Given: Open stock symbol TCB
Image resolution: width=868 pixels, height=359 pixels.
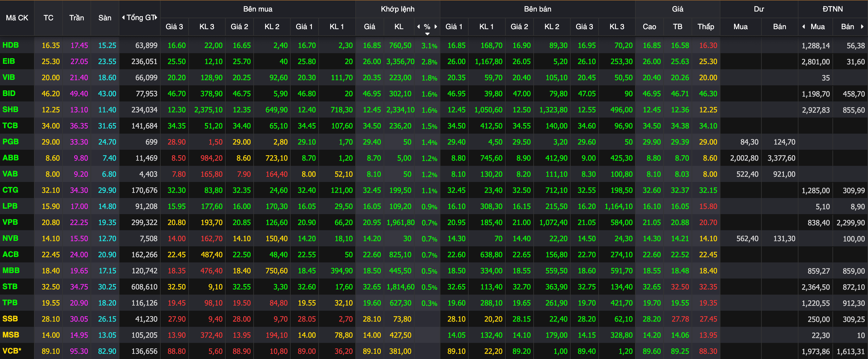Looking at the screenshot, I should pyautogui.click(x=10, y=126).
